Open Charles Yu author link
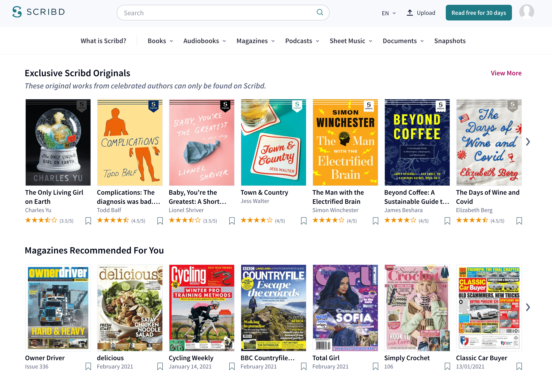 pos(38,210)
